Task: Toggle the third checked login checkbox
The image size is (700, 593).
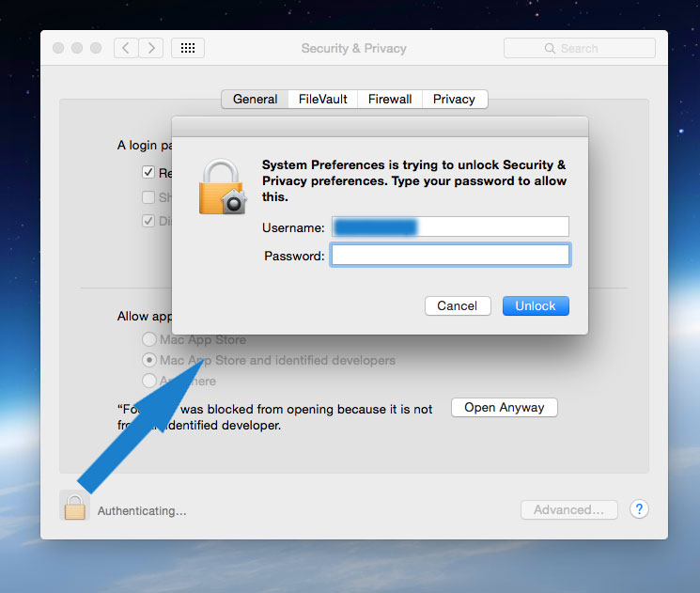Action: pyautogui.click(x=148, y=221)
